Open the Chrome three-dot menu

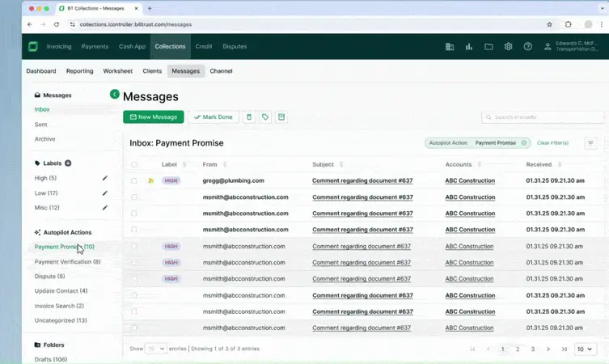(602, 24)
